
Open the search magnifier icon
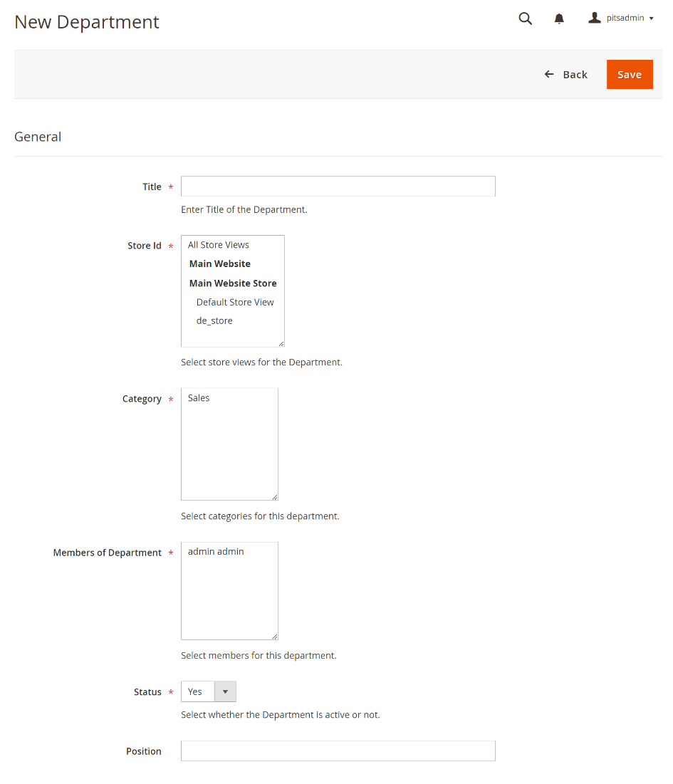525,19
